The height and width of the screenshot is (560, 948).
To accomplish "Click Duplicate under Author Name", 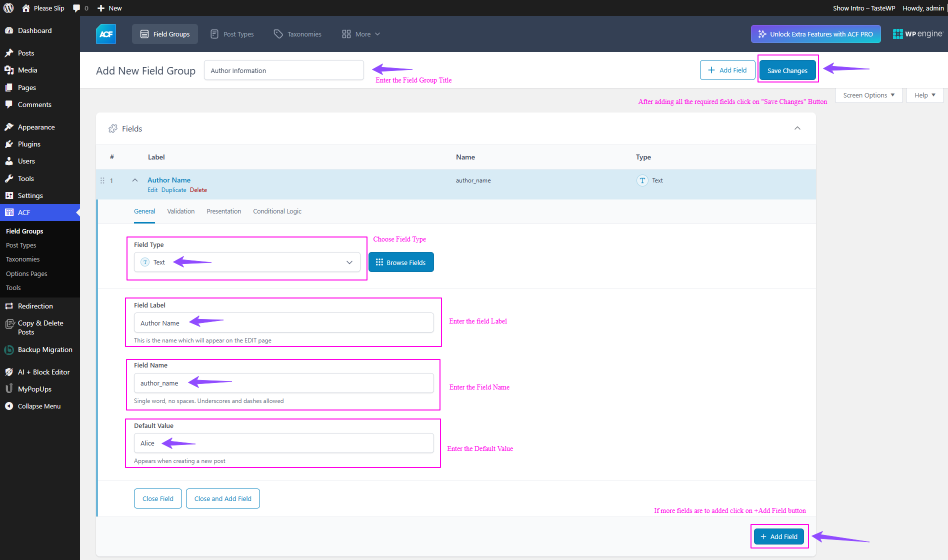I will pyautogui.click(x=173, y=190).
